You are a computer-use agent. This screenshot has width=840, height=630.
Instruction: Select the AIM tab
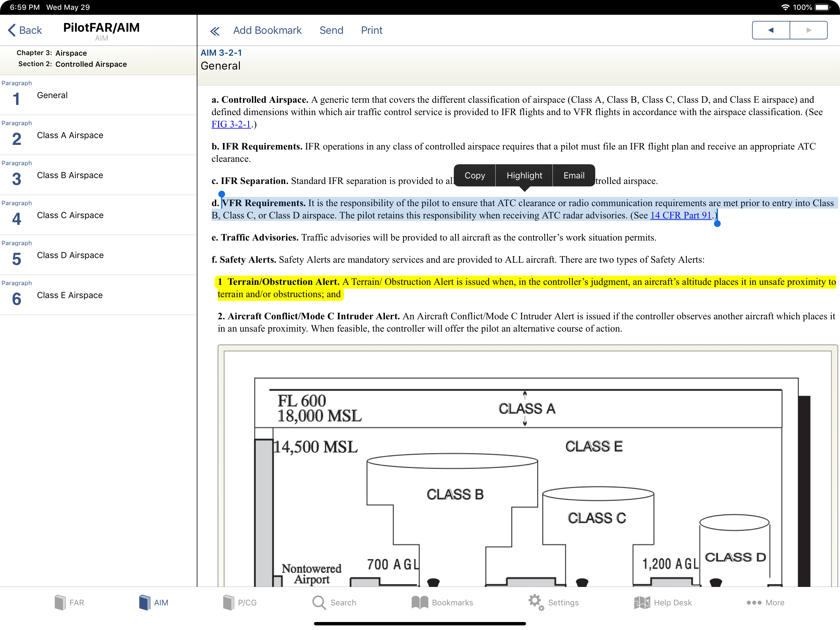coord(153,602)
